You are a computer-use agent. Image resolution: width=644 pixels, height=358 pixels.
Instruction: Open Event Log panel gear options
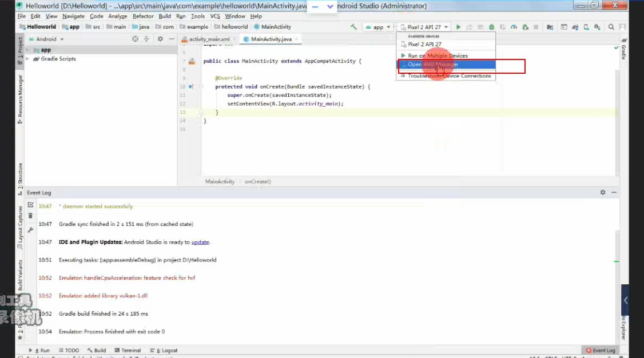(x=602, y=192)
